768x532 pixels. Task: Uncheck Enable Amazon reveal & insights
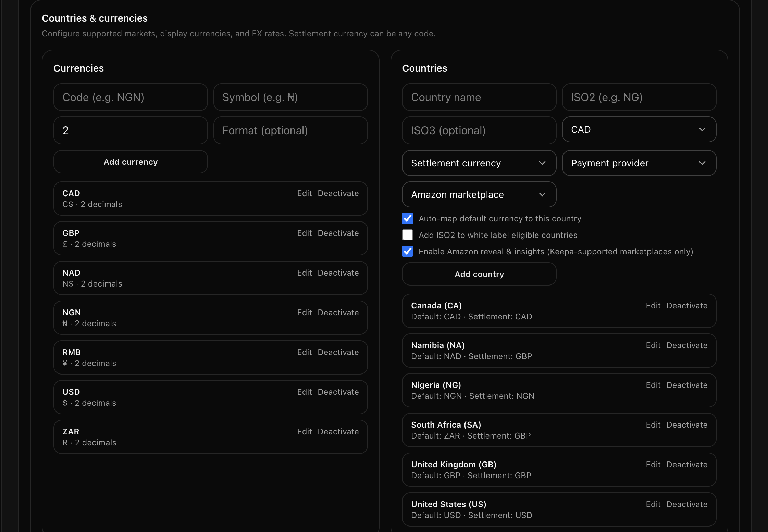408,252
